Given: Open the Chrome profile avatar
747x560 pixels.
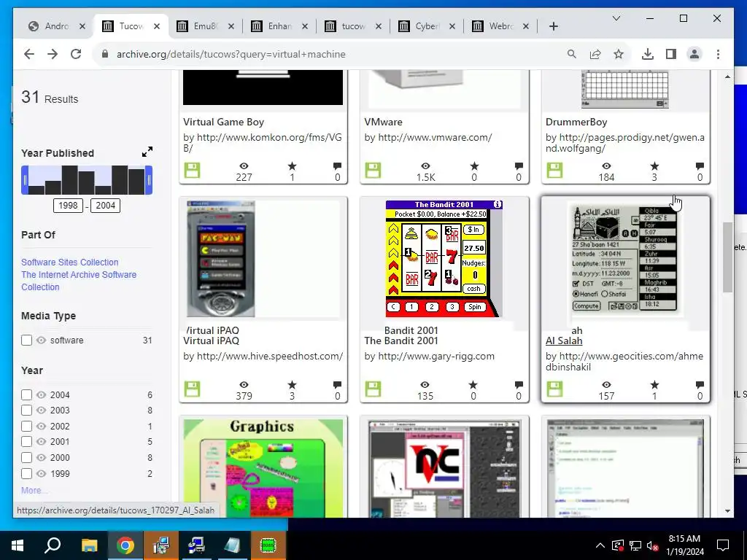Looking at the screenshot, I should coord(694,54).
